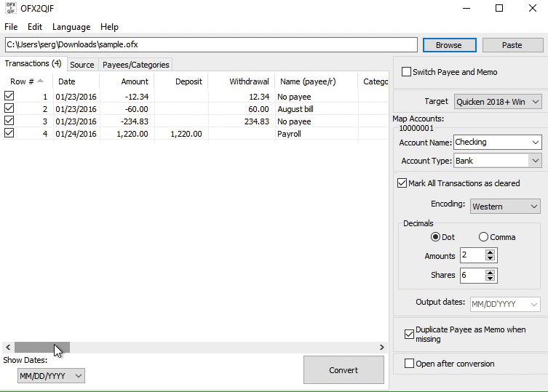The height and width of the screenshot is (392, 548).
Task: Uncheck the checkbox for transaction row 3
Action: point(9,121)
